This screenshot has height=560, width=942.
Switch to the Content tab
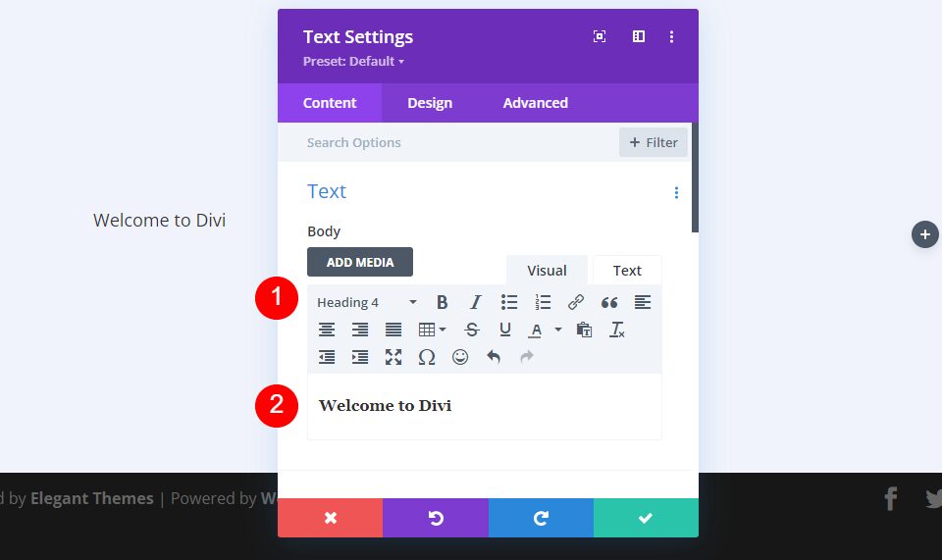click(330, 103)
